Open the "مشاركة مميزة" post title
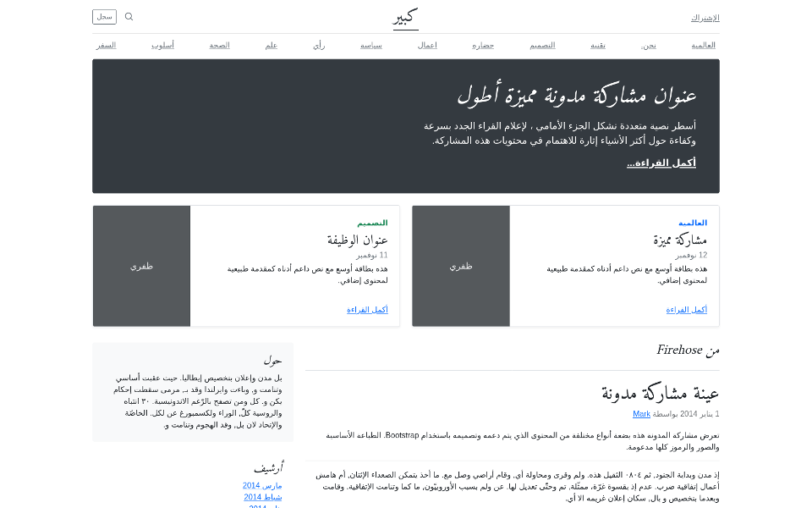812x508 pixels. pyautogui.click(x=681, y=239)
